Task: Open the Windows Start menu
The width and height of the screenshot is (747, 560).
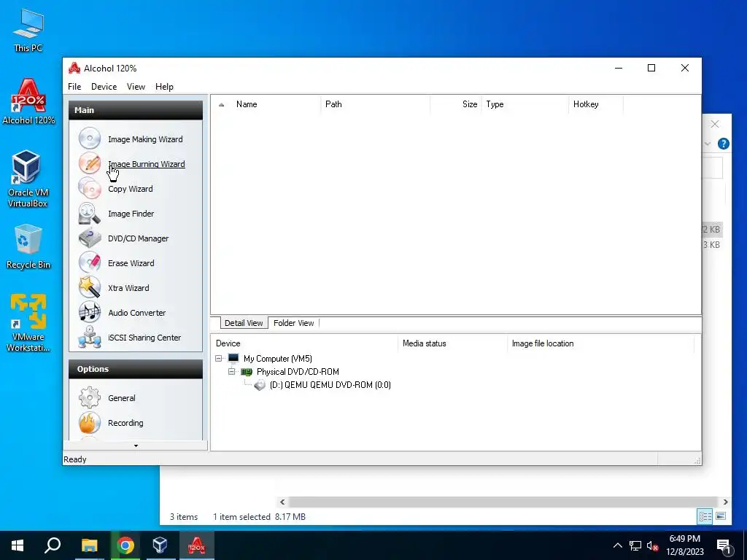Action: (x=18, y=545)
